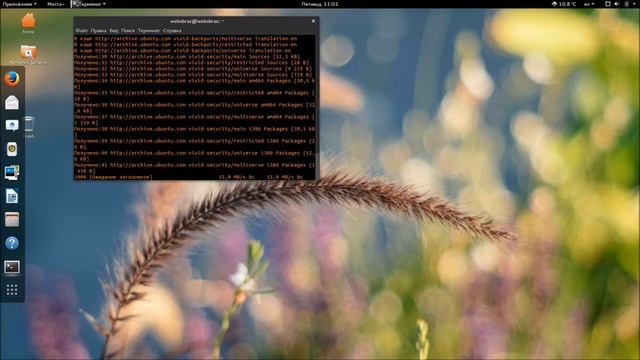Click the network indicator in top panel
This screenshot has width=640, height=360.
pos(607,4)
